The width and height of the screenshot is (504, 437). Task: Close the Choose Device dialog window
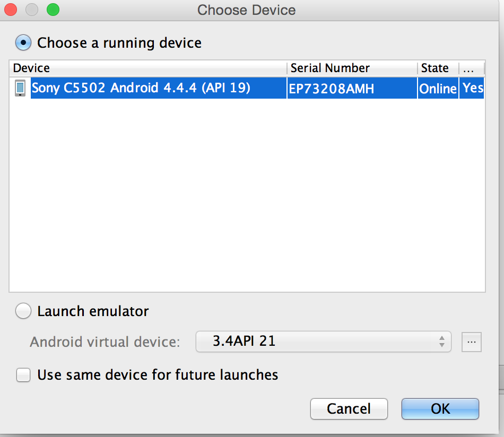[x=11, y=10]
